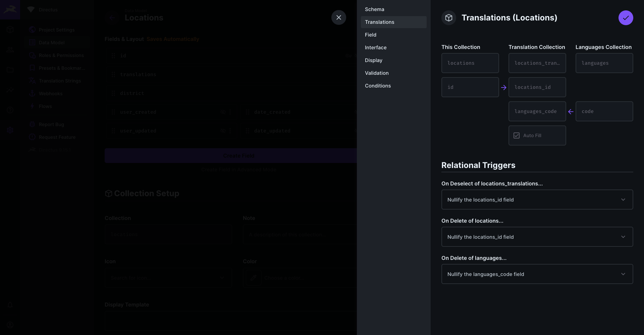Screen dimensions: 644x335
Task: Open the insights chart module icon
Action: pos(10,90)
